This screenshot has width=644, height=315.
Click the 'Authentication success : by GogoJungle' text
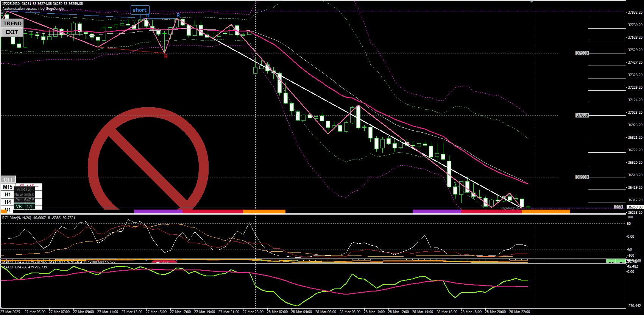[x=33, y=9]
